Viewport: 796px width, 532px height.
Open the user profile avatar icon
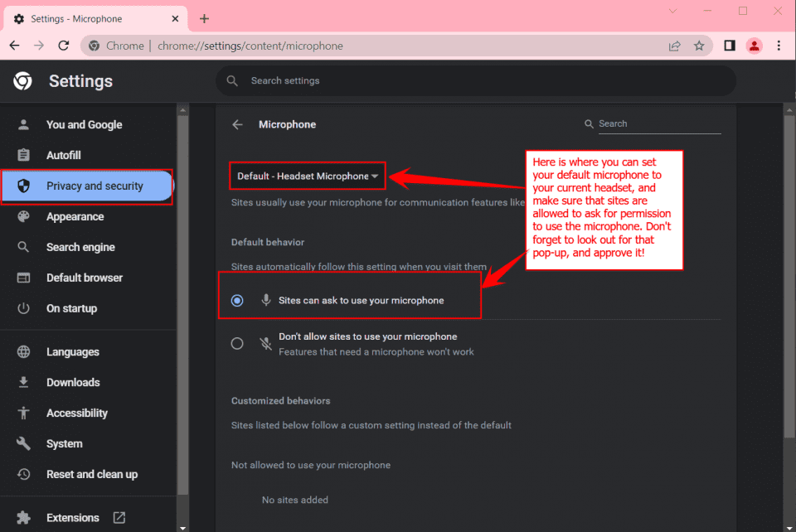click(754, 46)
